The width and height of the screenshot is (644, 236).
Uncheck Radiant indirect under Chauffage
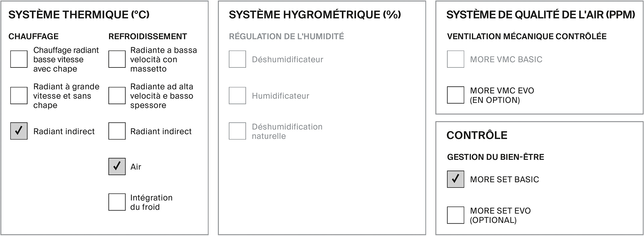tap(19, 131)
